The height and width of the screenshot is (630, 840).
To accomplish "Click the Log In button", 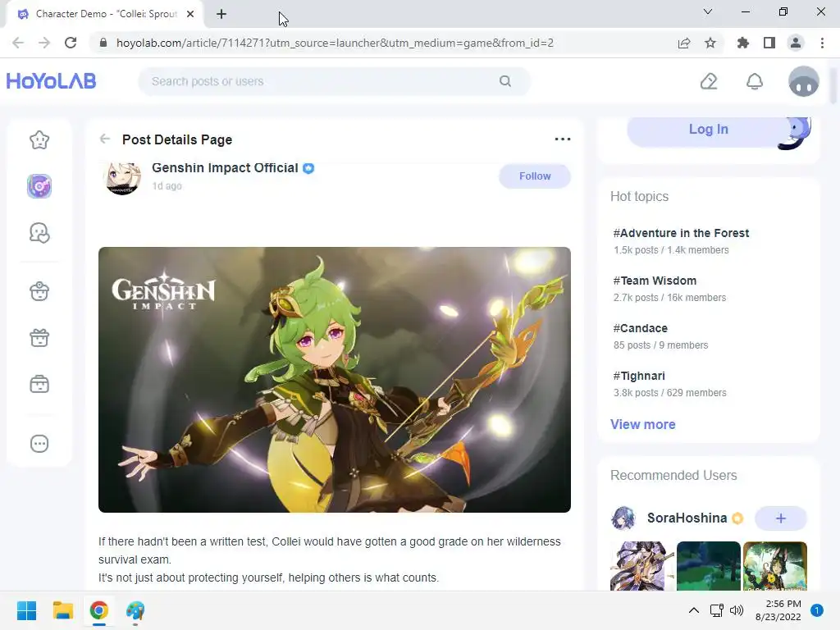I will coord(708,129).
